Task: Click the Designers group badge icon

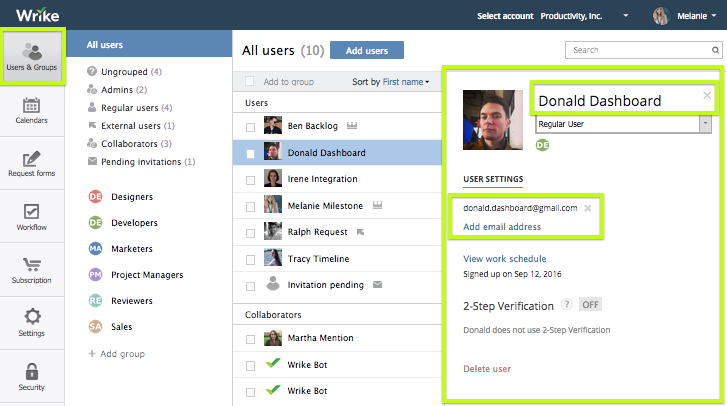Action: tap(96, 197)
